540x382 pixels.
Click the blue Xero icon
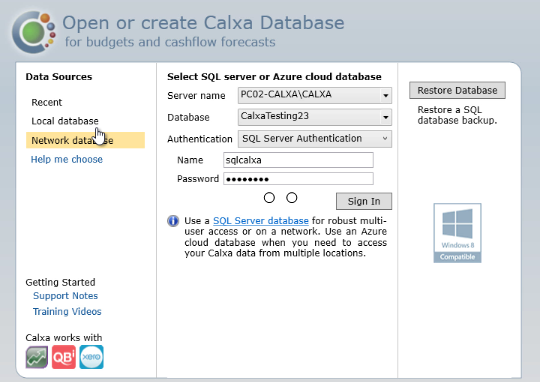click(x=91, y=357)
